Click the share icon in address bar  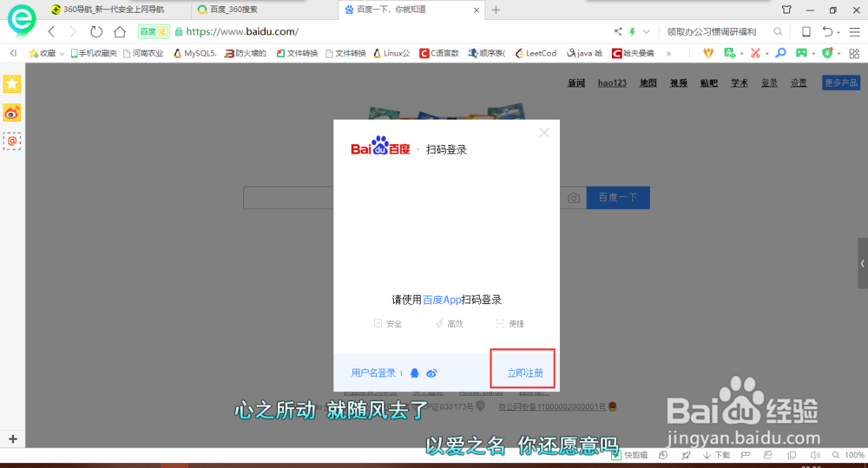tap(618, 31)
